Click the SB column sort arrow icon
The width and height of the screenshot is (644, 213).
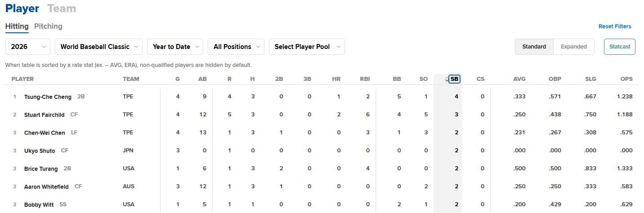pos(447,79)
